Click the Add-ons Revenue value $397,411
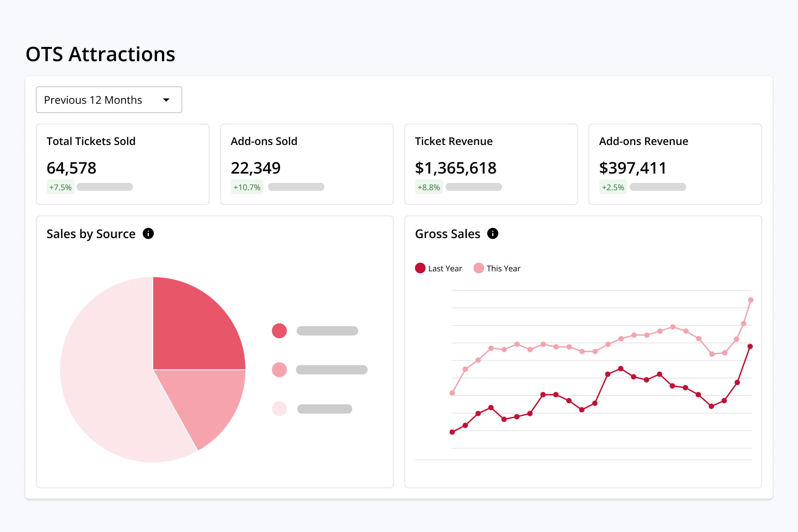 [x=633, y=168]
